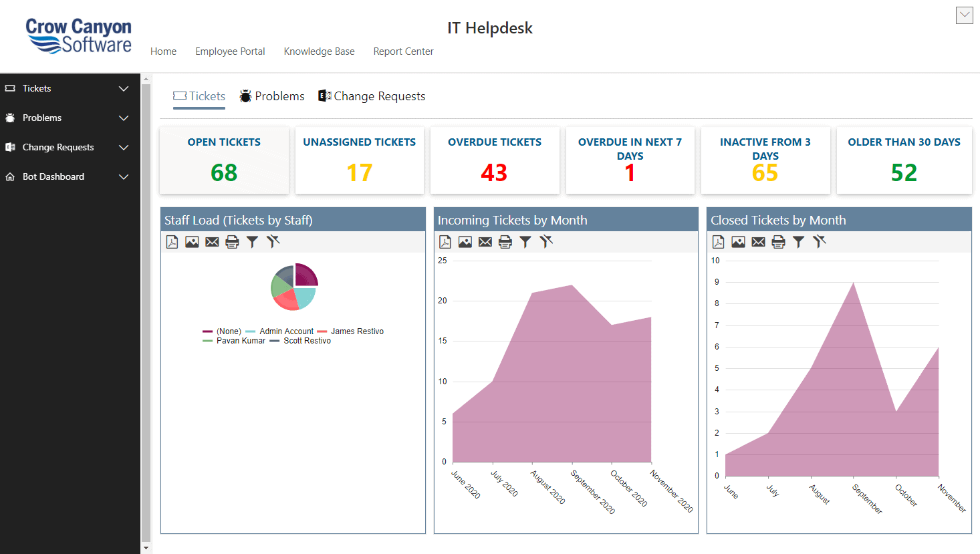
Task: Export Staff Load chart to PDF
Action: click(x=172, y=242)
